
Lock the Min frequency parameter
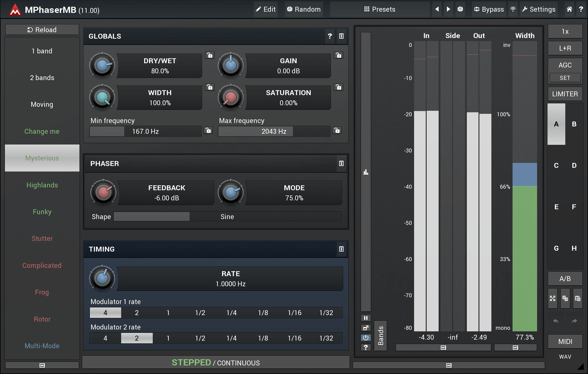pos(208,131)
